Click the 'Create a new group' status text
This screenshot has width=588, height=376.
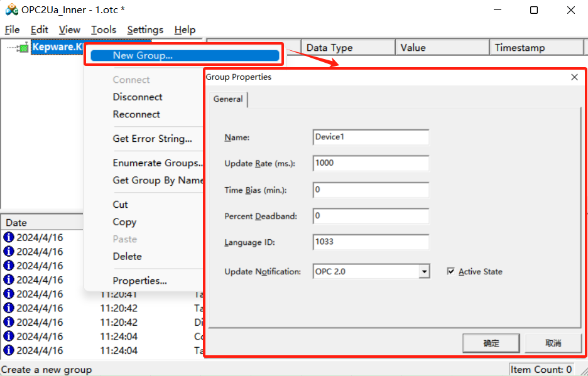(x=46, y=370)
